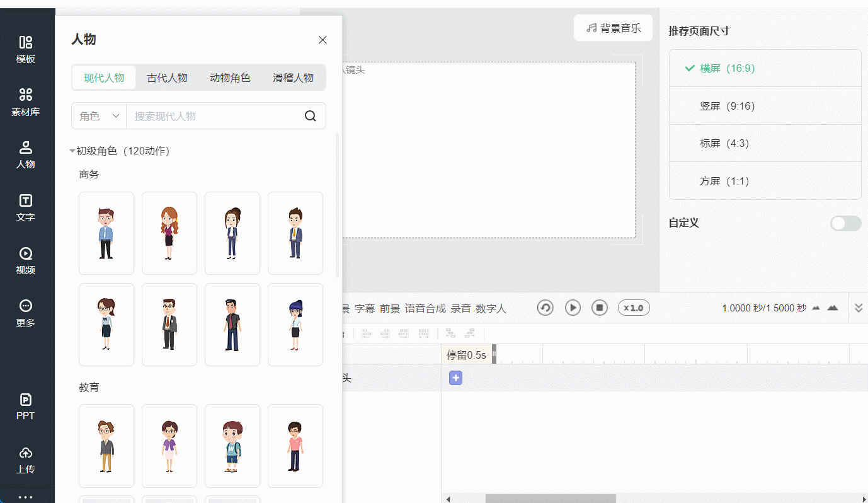This screenshot has width=868, height=503.
Task: Select the 人物 character sidebar item
Action: click(26, 155)
